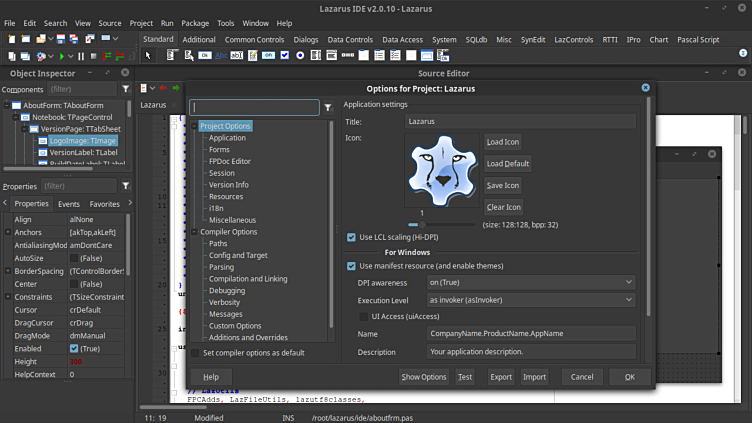Select the TButton component in the palette
This screenshot has height=423, width=752.
pos(205,56)
